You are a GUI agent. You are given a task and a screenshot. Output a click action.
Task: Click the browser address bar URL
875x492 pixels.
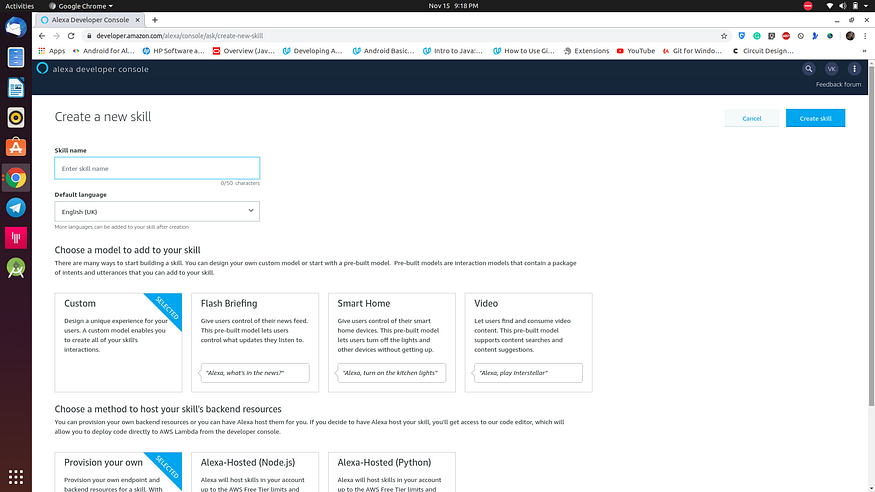coord(179,36)
